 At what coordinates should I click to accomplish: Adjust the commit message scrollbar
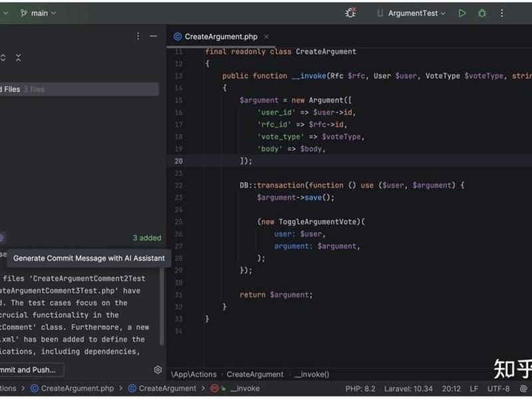162,305
